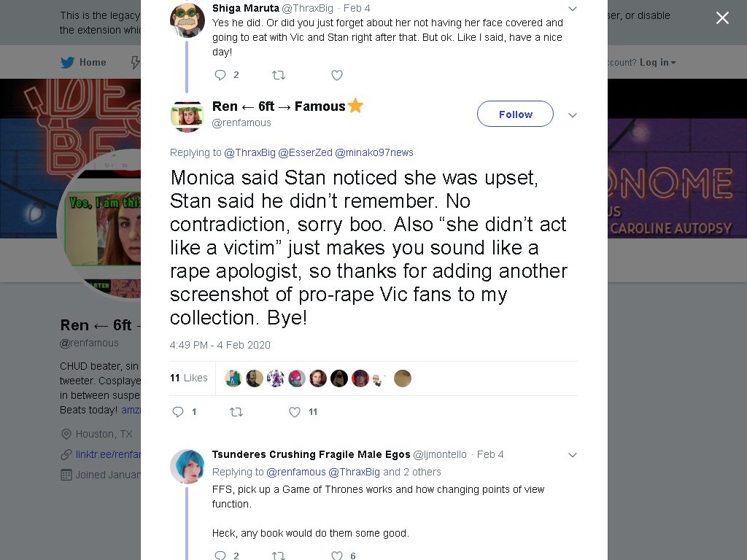Image resolution: width=747 pixels, height=560 pixels.
Task: Open the Log in dropdown menu
Action: click(x=657, y=63)
